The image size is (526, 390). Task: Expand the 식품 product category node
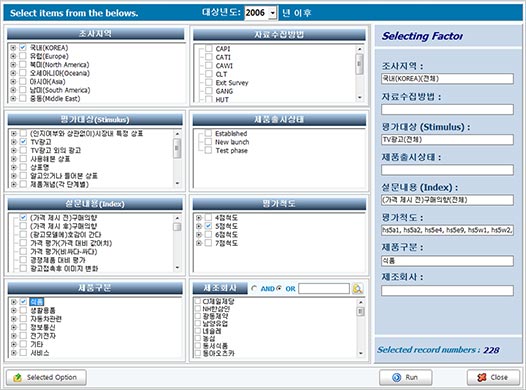point(14,302)
